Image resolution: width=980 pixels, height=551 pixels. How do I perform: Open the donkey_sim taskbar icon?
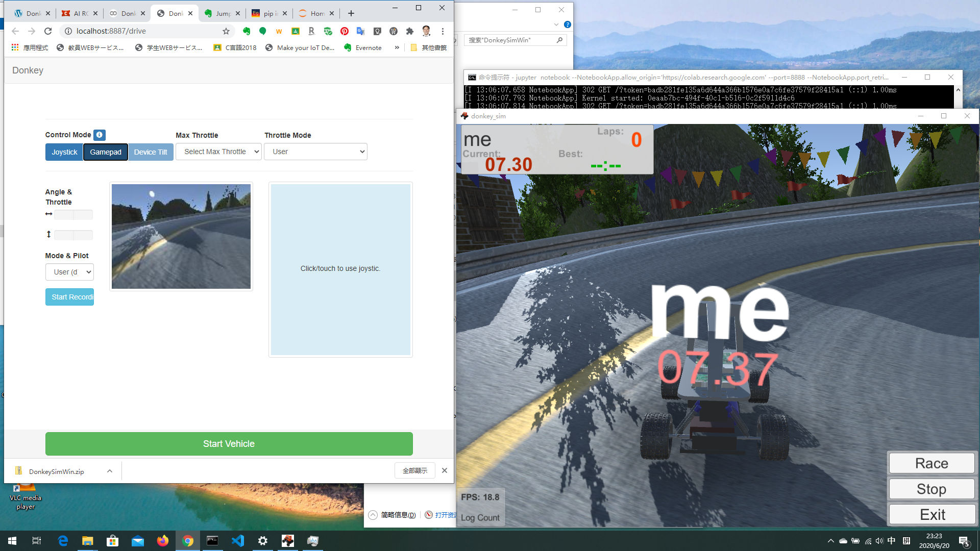click(x=288, y=541)
